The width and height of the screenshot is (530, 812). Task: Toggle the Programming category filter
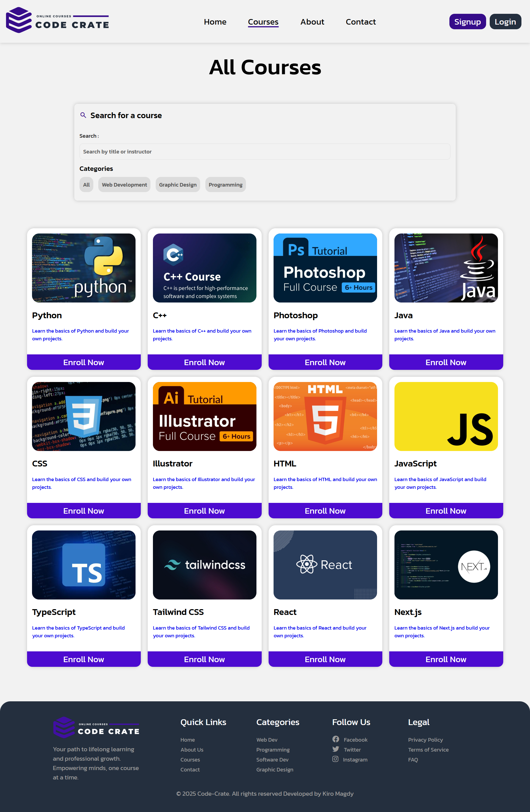[225, 185]
